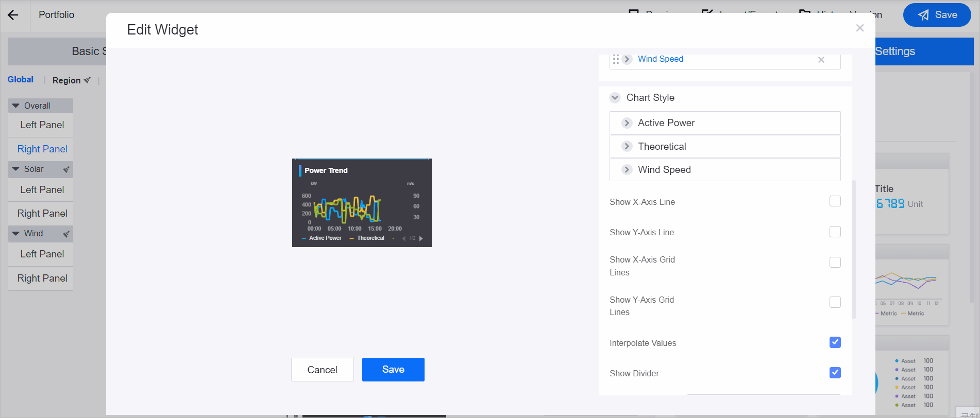The image size is (980, 418).
Task: Click the pin icon beside Wind
Action: [66, 234]
